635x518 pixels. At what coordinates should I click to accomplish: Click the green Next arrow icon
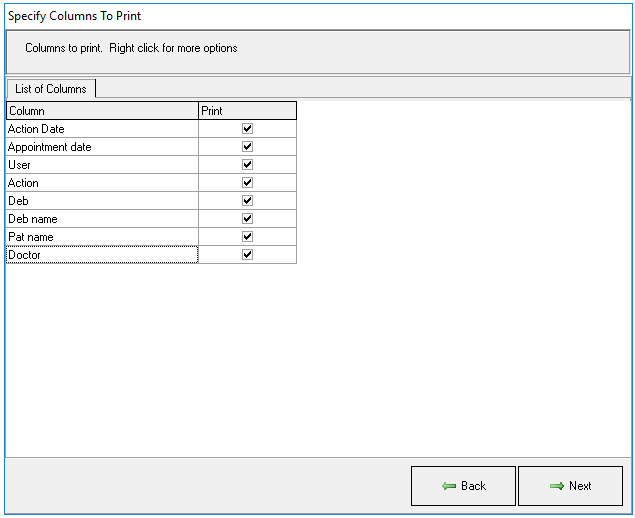pyautogui.click(x=557, y=486)
